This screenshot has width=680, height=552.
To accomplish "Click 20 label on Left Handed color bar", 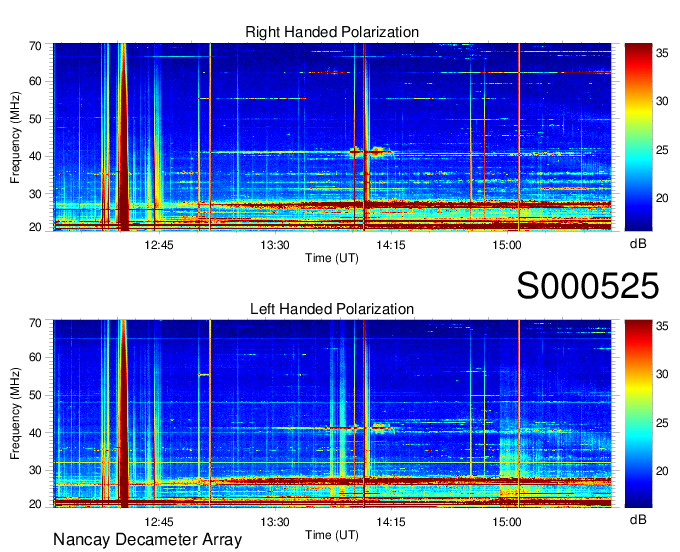I will [662, 471].
